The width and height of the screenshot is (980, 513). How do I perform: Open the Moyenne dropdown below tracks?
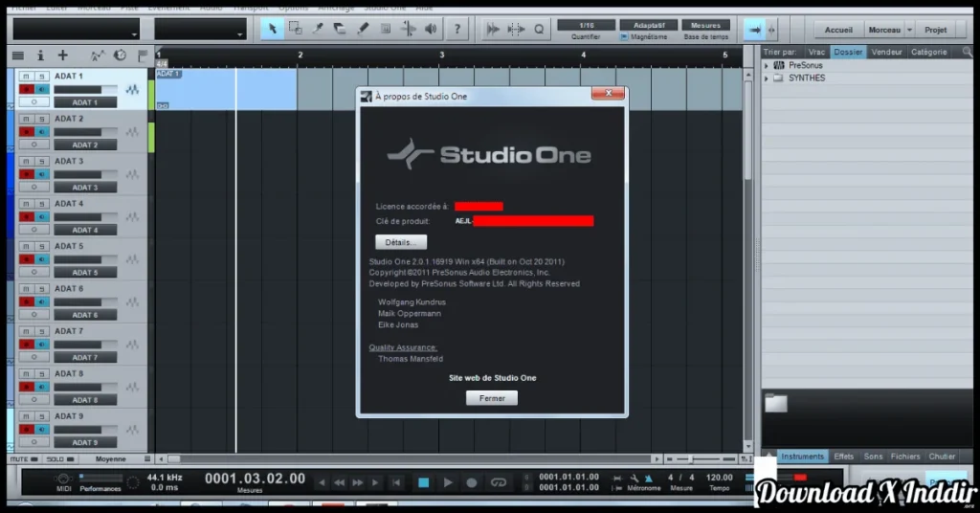click(x=111, y=458)
